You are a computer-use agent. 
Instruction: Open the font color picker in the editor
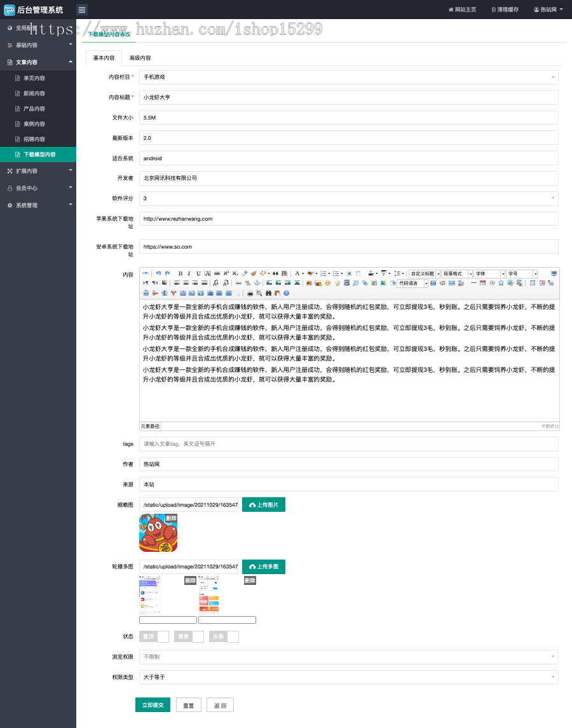tap(297, 273)
